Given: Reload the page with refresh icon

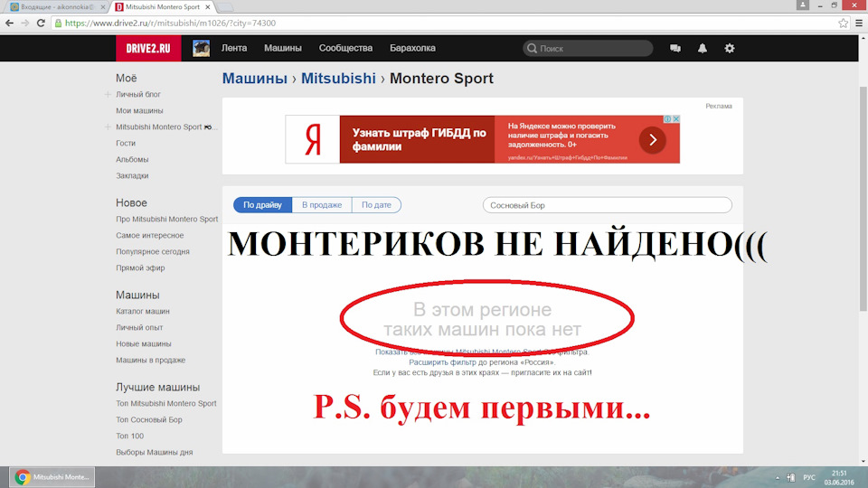Looking at the screenshot, I should tap(41, 23).
